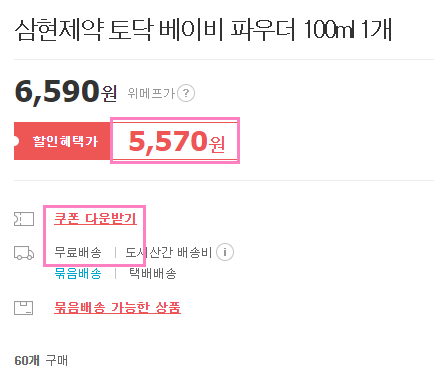Click the 구매 text after the count
434x373 pixels.
coord(57,361)
